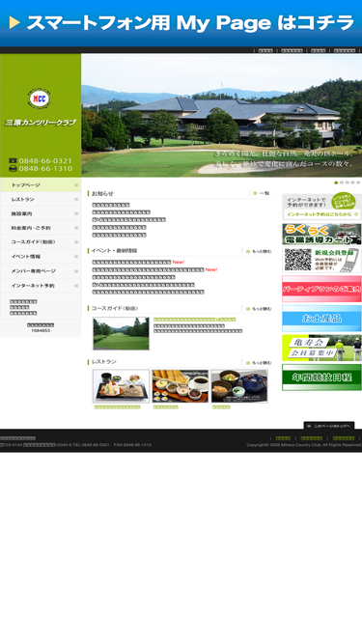
Task: Click the レストラン section heading in main content
Action: 104,362
